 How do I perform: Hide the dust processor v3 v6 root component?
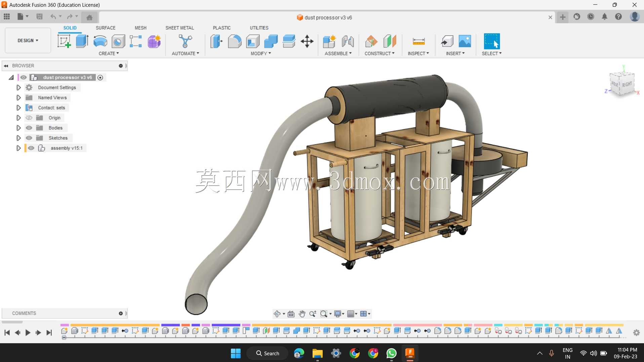pyautogui.click(x=24, y=77)
